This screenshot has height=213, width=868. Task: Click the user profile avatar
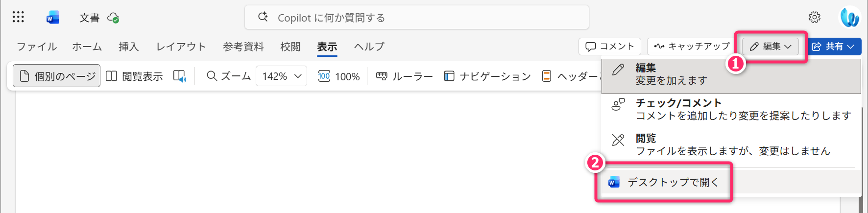850,18
